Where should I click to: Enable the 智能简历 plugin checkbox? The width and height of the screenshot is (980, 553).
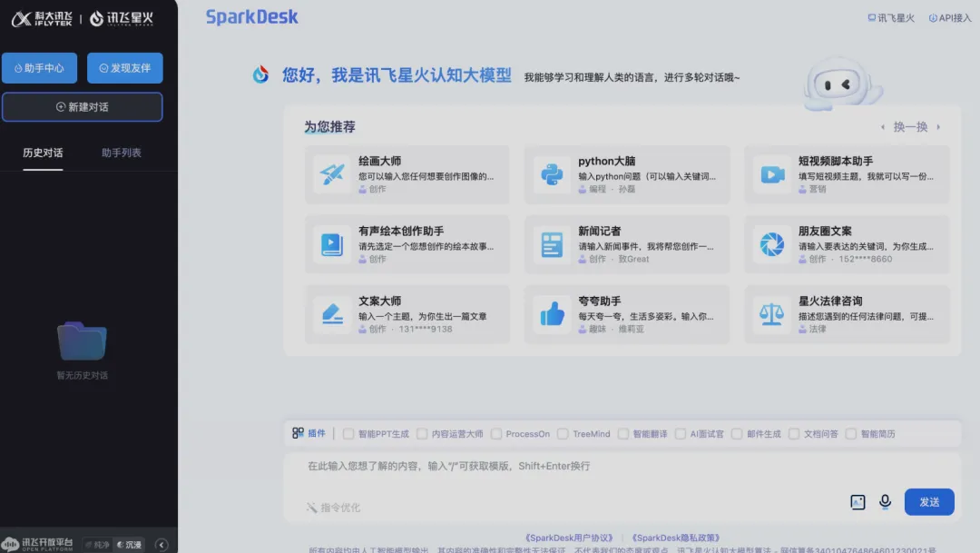850,433
